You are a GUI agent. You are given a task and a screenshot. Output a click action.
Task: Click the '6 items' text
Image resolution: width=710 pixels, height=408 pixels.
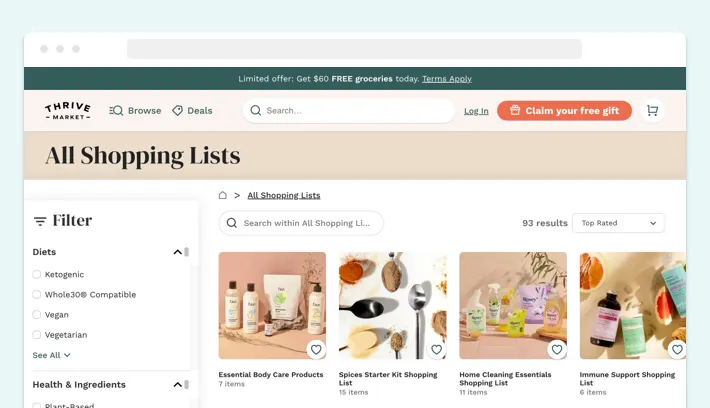[x=593, y=392]
